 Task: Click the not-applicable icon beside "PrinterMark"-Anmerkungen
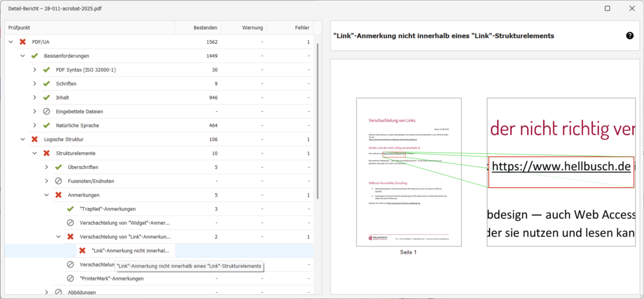pos(70,278)
